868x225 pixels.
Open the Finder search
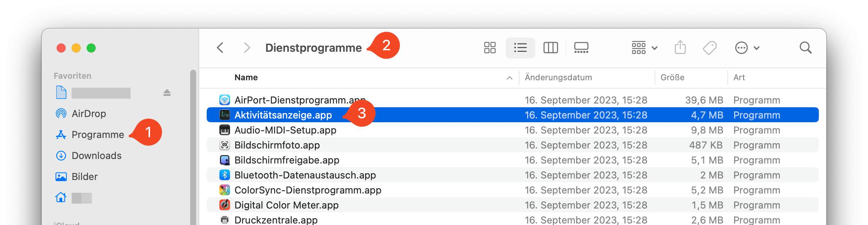coord(805,48)
